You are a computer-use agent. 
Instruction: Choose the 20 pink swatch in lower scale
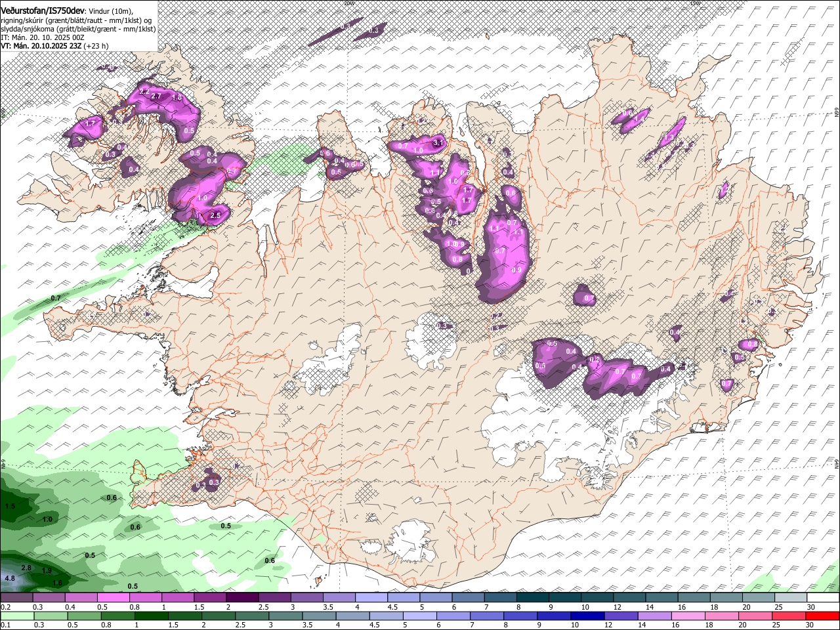click(x=756, y=616)
